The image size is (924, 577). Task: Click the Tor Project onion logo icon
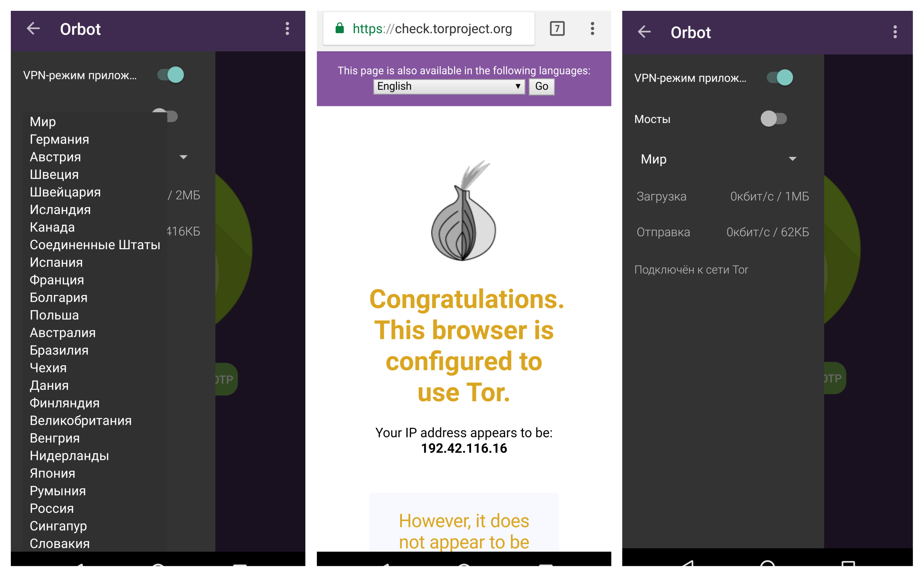pos(462,206)
